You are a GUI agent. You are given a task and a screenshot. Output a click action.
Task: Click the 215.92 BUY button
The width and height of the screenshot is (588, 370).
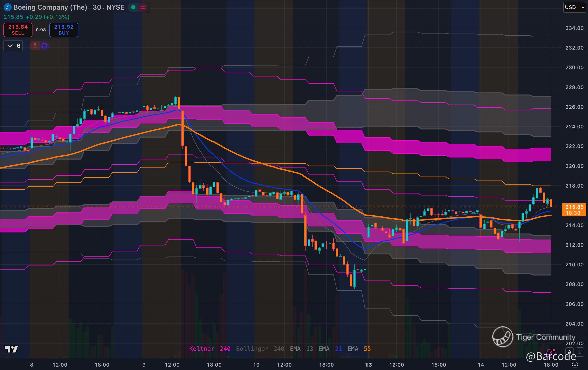pyautogui.click(x=64, y=30)
